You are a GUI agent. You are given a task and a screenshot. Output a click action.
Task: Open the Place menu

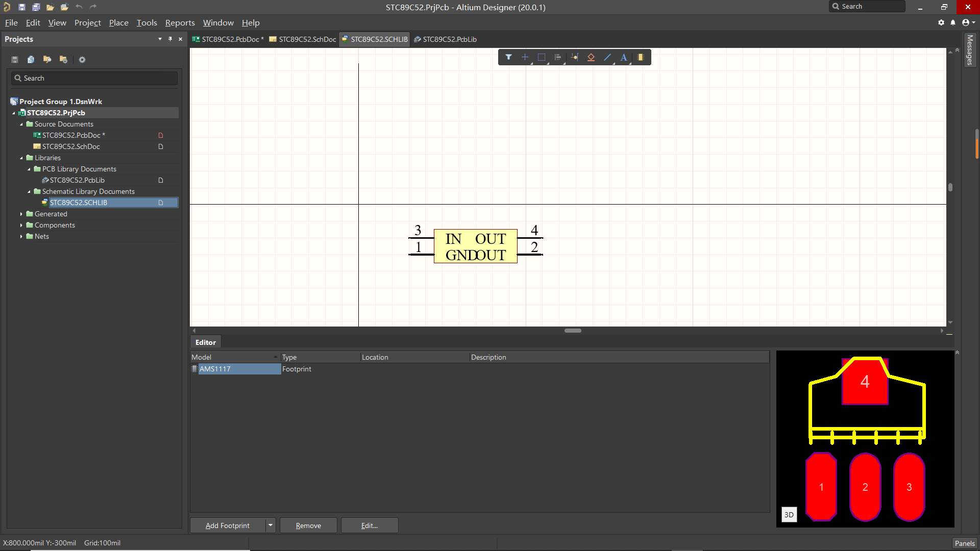[118, 22]
